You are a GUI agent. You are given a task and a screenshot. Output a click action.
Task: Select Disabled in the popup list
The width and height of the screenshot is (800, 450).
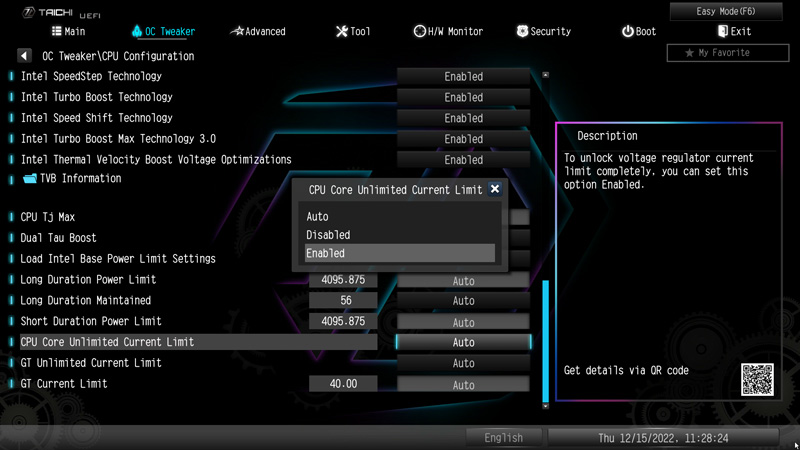[x=399, y=235]
